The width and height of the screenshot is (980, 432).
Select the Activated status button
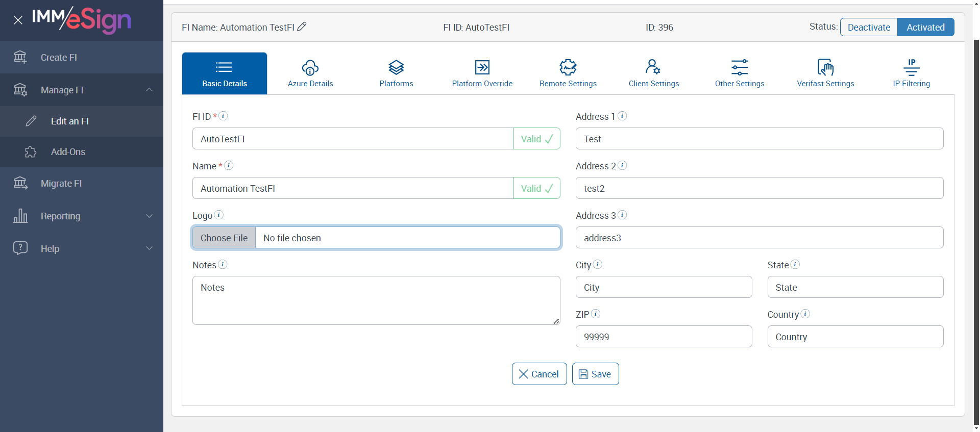(x=925, y=27)
